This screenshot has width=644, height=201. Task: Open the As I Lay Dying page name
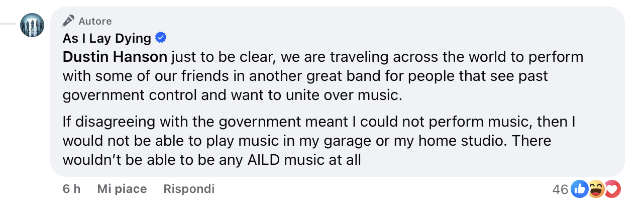point(107,38)
